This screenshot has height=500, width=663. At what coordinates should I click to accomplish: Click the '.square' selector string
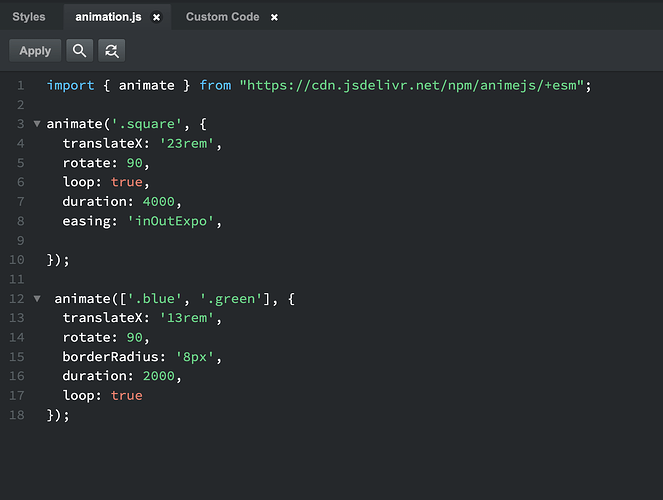tap(146, 124)
